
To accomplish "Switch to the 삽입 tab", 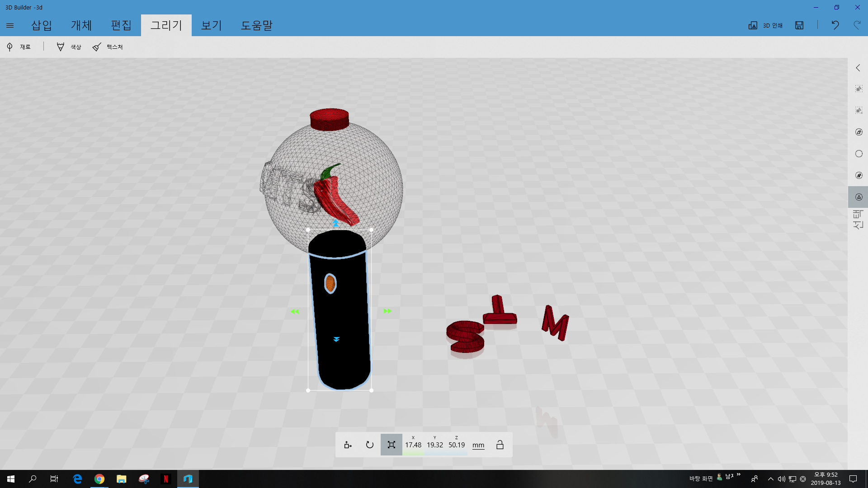I will tap(42, 25).
